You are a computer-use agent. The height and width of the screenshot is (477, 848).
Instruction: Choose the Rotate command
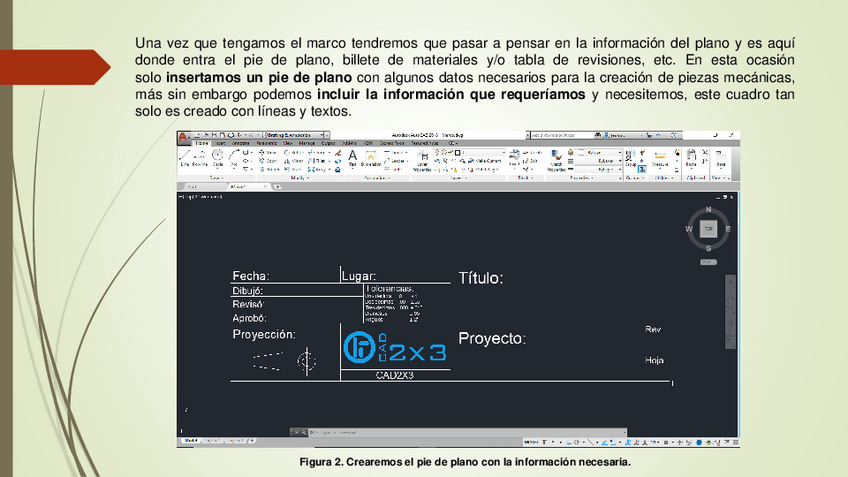[293, 153]
